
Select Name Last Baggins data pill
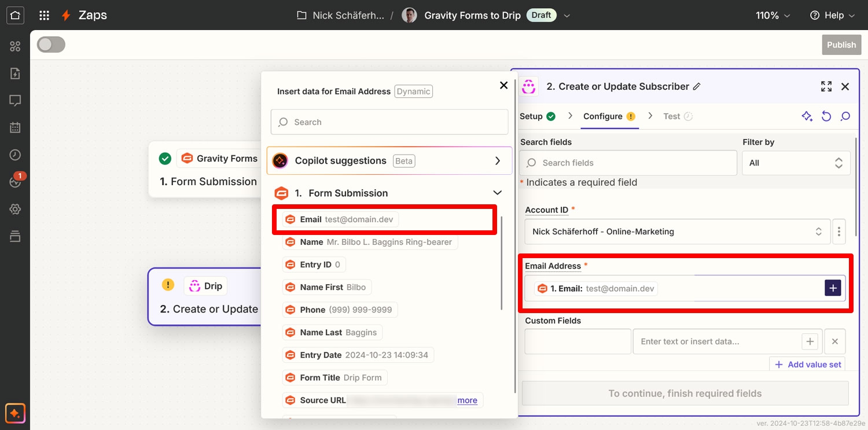[333, 332]
